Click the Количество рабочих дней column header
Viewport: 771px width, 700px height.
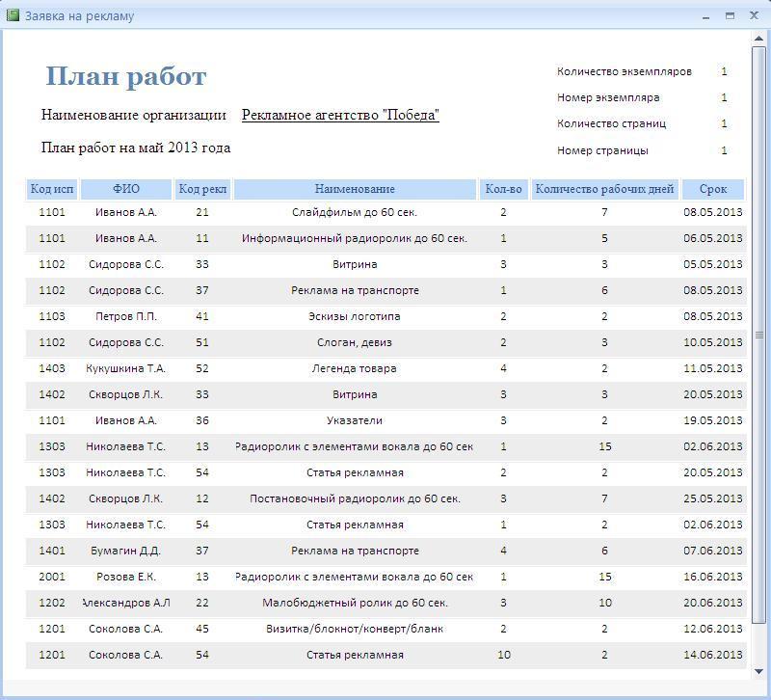(605, 189)
